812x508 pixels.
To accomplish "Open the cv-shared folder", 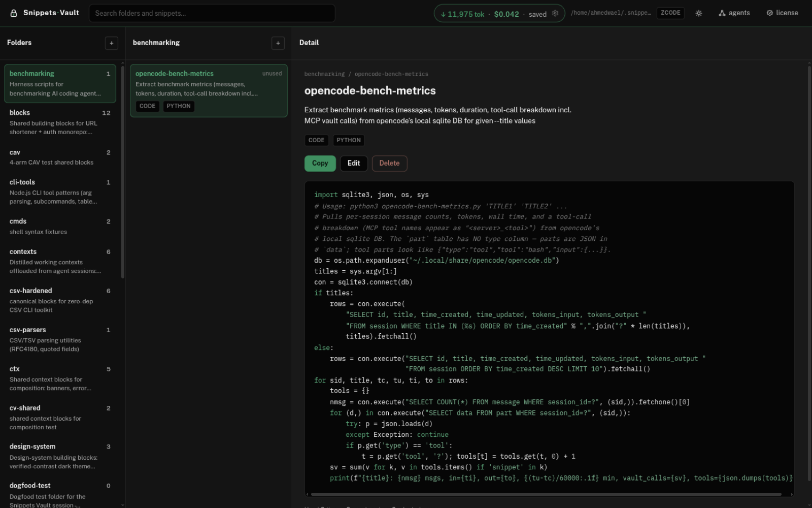I will click(x=60, y=417).
